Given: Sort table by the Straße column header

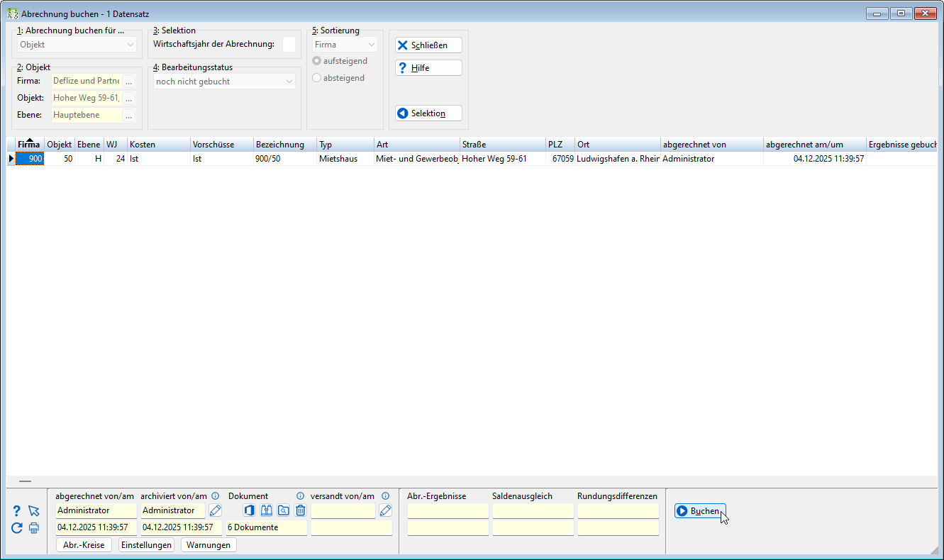Looking at the screenshot, I should click(502, 145).
